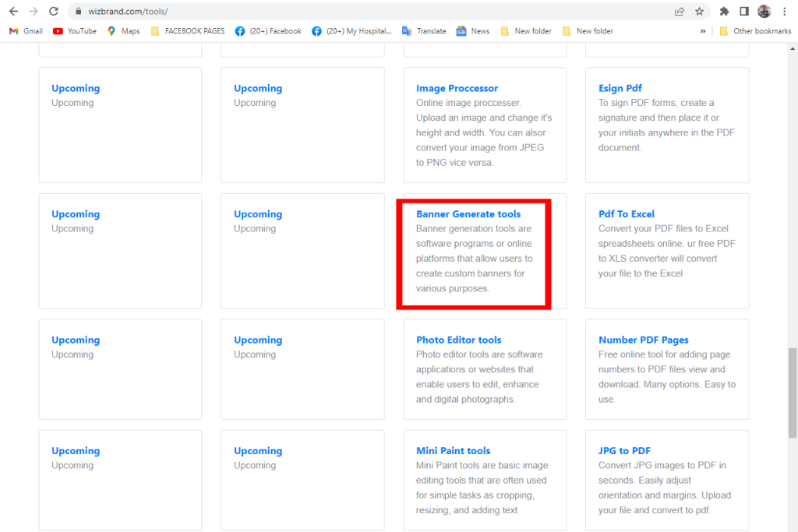Open Gmail bookmark
Viewport: 798px width, 532px height.
(x=26, y=31)
